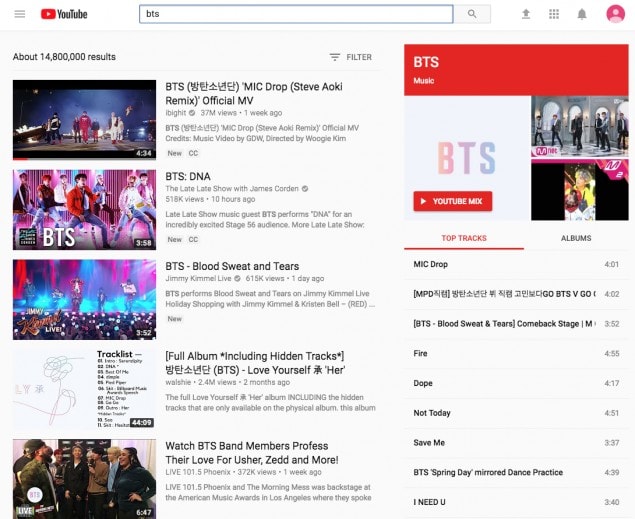Open the BTS: DNA video title
Viewport: 635px width, 519px height.
coord(188,176)
